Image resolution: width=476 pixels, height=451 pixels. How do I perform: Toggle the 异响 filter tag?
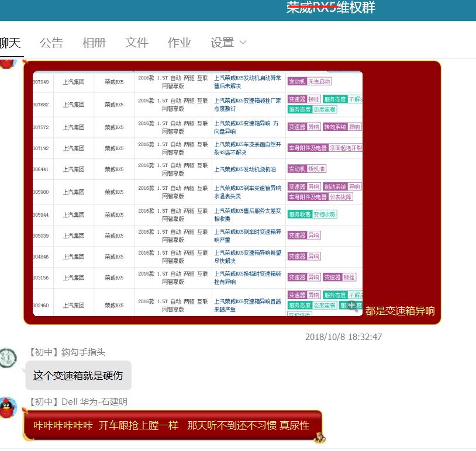314,126
